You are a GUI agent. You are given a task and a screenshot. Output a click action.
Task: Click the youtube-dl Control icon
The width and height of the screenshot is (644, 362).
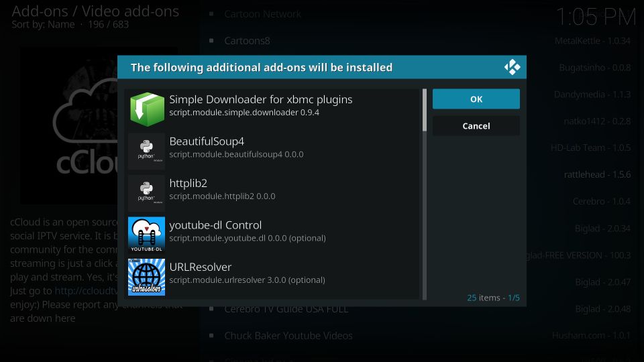[x=147, y=235]
